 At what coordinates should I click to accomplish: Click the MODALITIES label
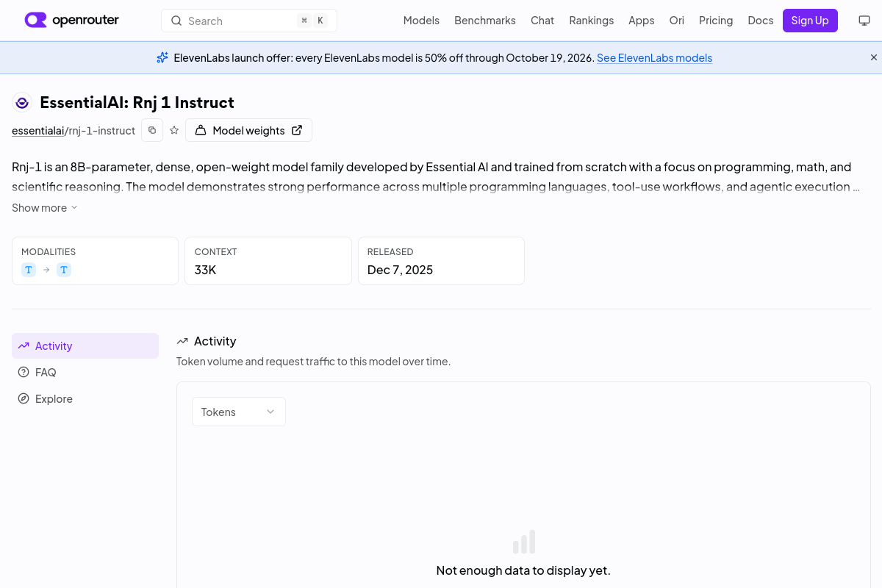[x=49, y=251]
